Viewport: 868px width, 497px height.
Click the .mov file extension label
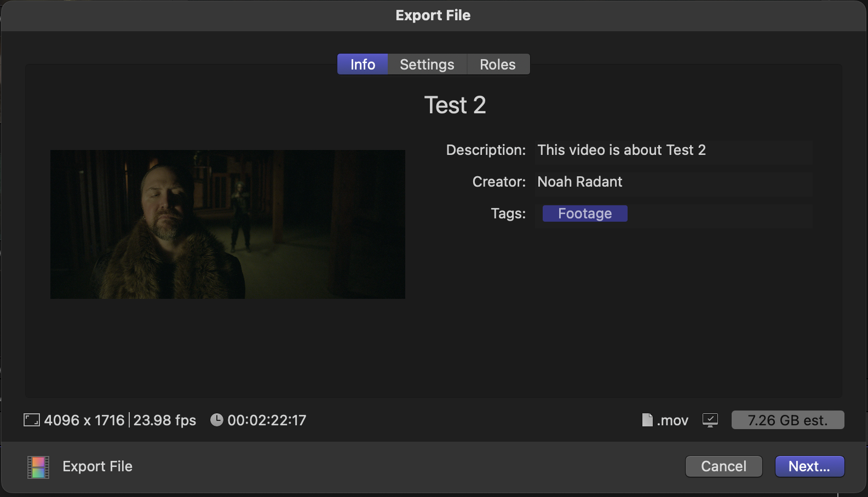pos(672,420)
